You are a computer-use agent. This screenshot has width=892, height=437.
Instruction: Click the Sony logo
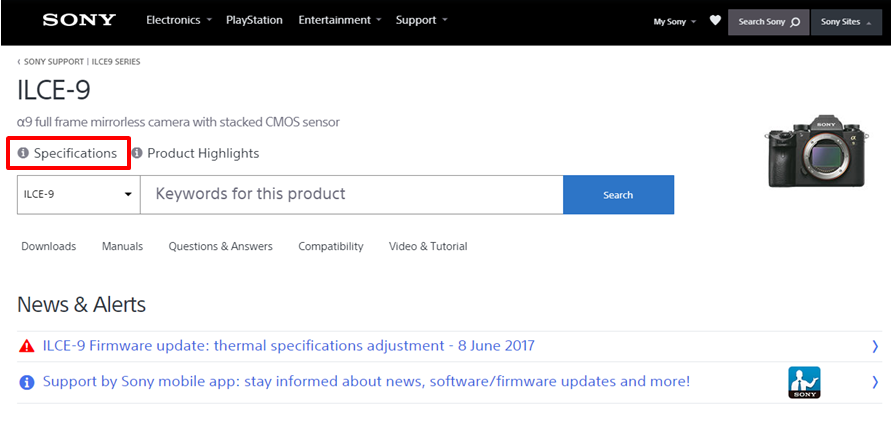[x=78, y=20]
